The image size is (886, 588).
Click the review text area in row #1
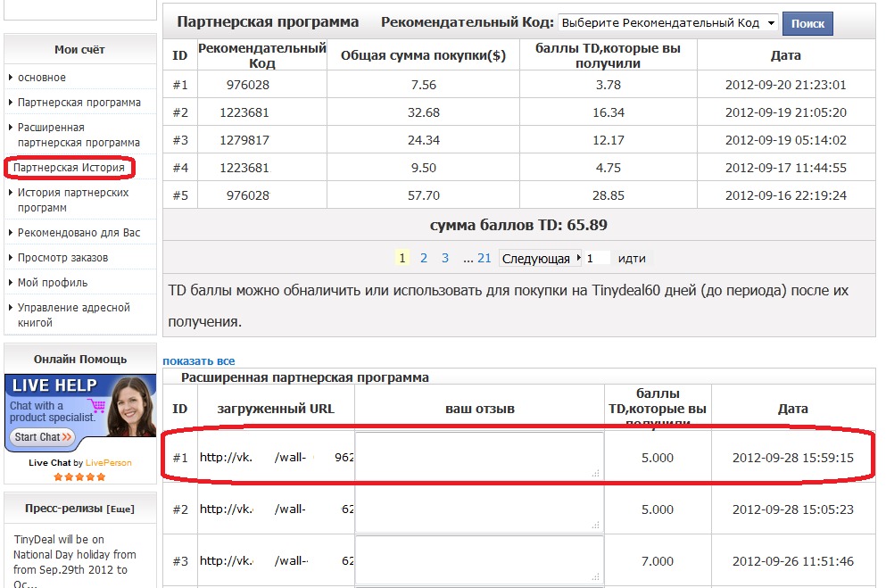click(479, 457)
